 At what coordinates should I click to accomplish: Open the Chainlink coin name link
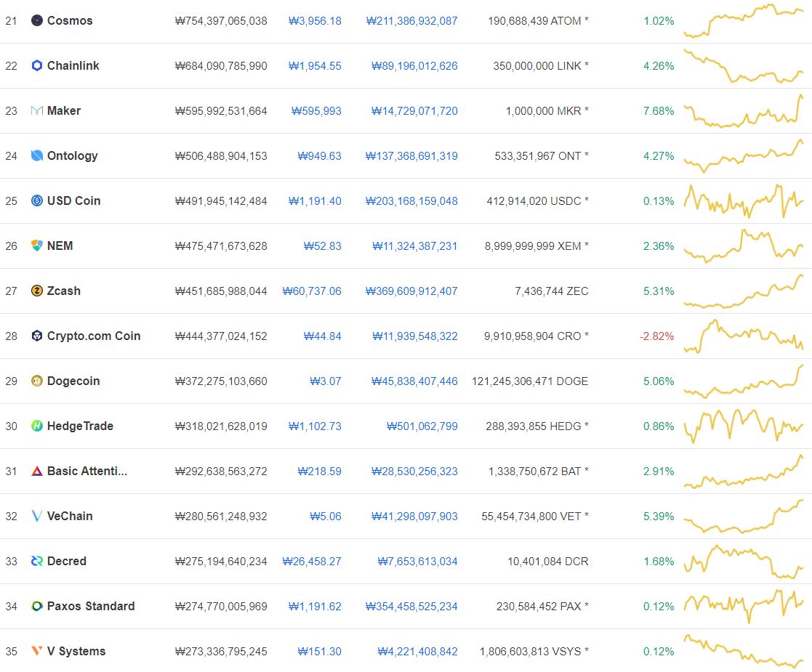click(x=73, y=66)
